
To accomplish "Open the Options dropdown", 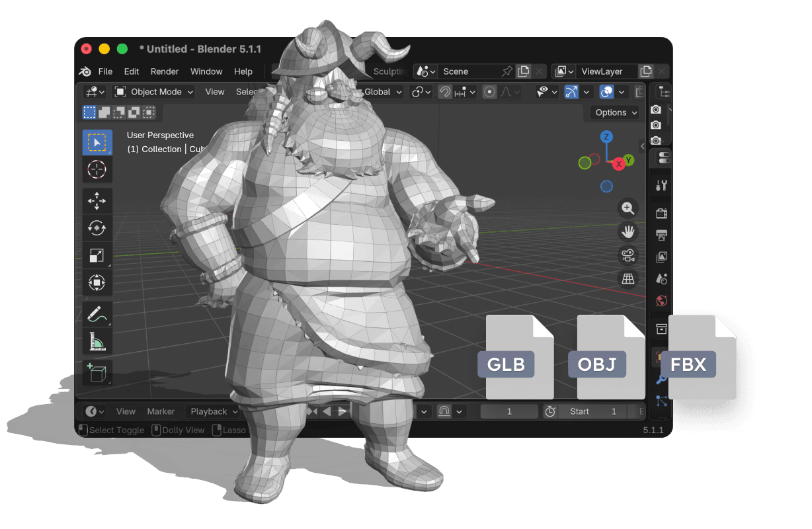I will coord(616,112).
